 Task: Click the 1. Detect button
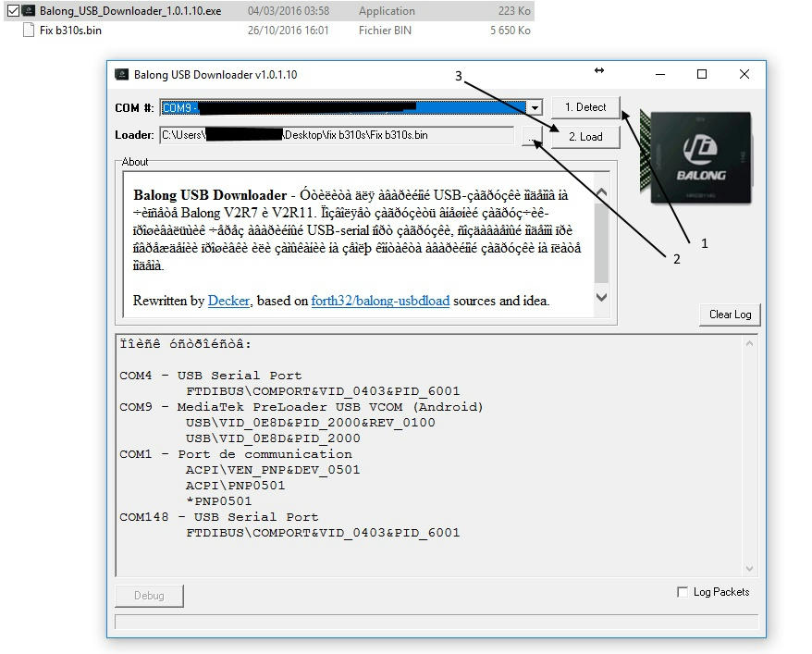click(x=585, y=107)
